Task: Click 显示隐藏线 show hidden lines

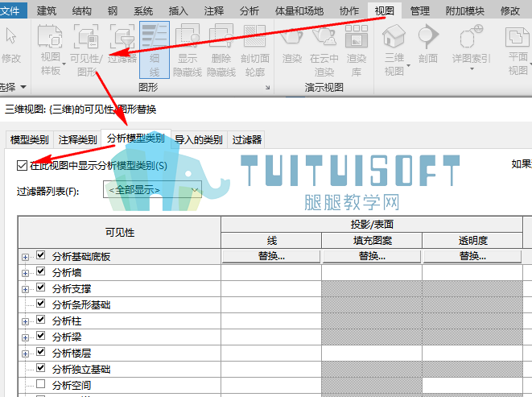Action: tap(188, 50)
